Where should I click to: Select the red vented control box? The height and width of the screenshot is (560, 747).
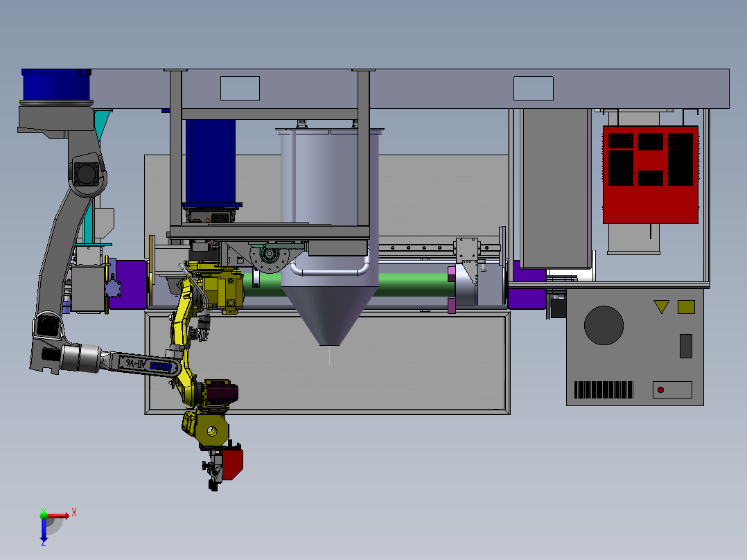point(650,175)
